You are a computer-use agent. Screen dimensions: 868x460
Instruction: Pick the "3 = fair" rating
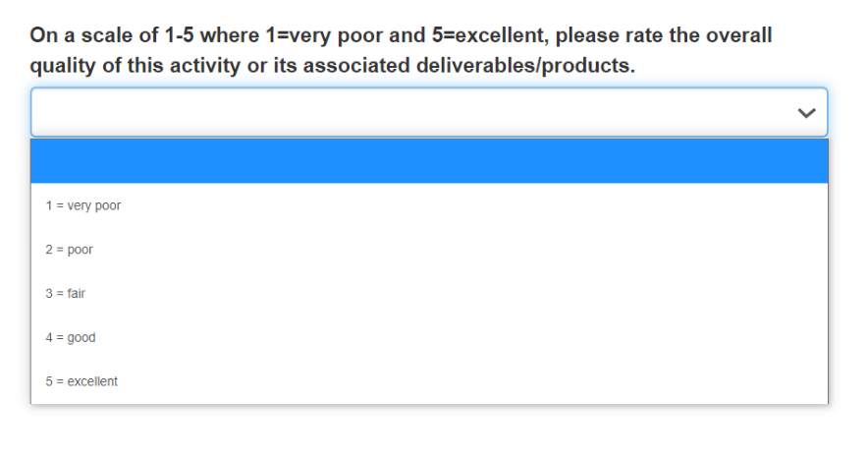pyautogui.click(x=65, y=293)
